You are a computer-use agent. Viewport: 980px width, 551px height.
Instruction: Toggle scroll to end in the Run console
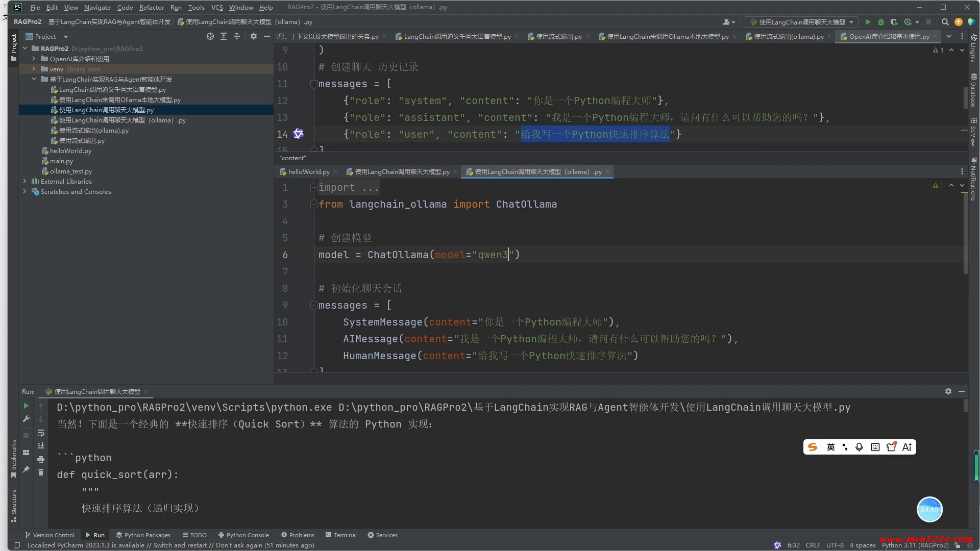(41, 445)
